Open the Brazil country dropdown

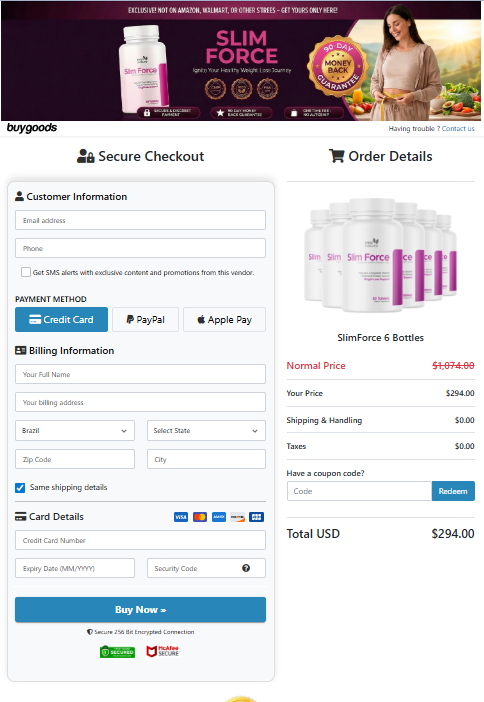[x=75, y=431]
